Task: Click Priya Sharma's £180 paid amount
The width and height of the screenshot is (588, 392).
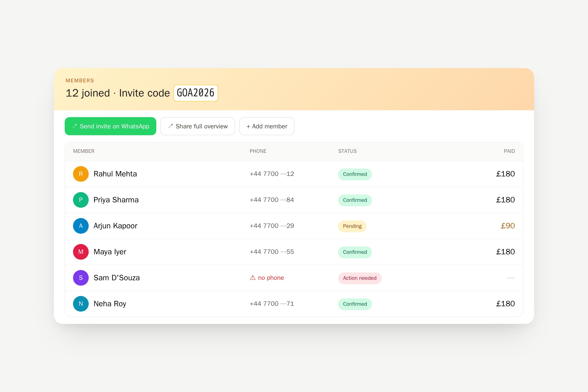Action: [x=505, y=200]
